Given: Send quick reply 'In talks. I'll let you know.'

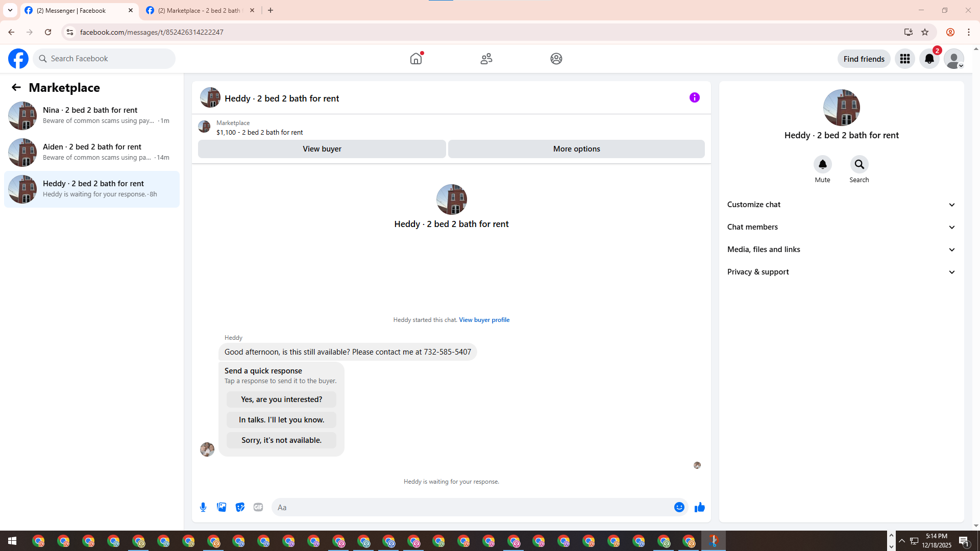Looking at the screenshot, I should tap(282, 420).
